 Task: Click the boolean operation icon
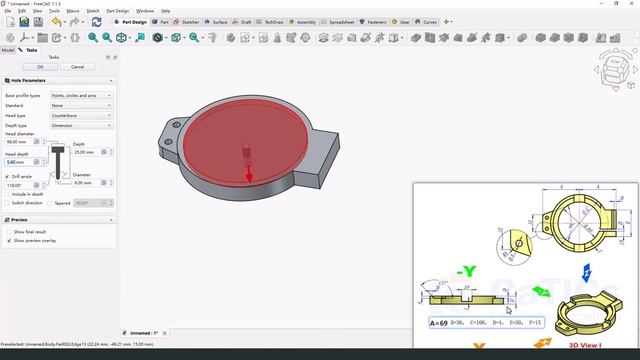522,38
